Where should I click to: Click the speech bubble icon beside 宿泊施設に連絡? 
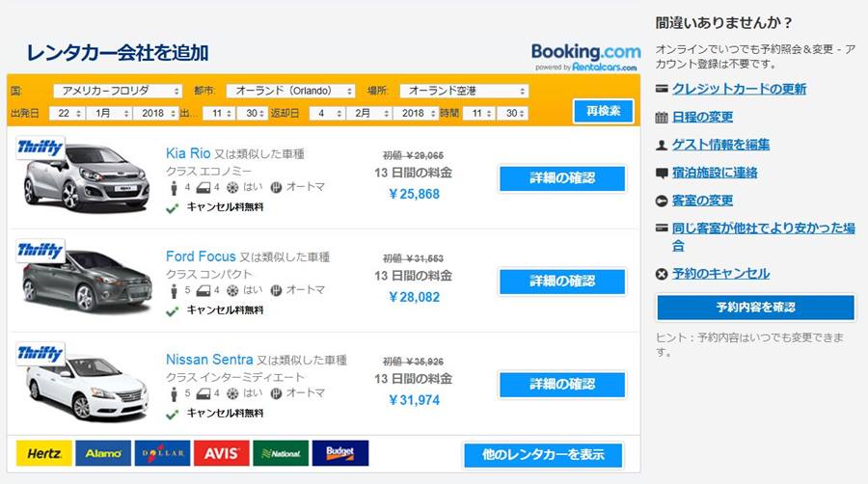pos(662,174)
